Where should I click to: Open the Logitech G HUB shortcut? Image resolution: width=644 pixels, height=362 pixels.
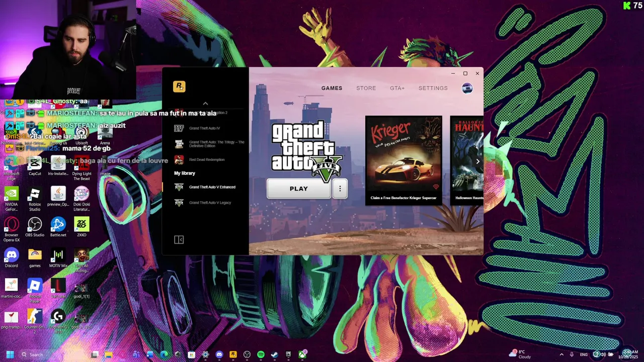coord(58,322)
